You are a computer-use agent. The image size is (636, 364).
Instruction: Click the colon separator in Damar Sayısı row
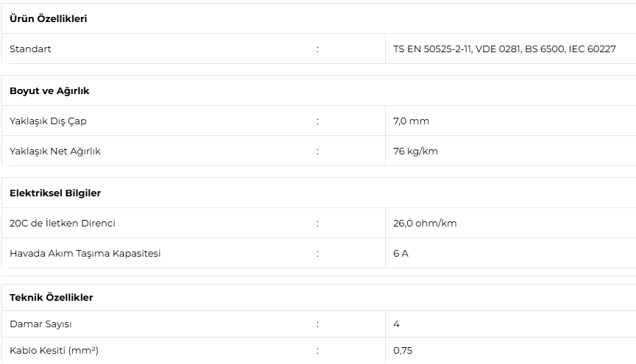[x=317, y=324]
